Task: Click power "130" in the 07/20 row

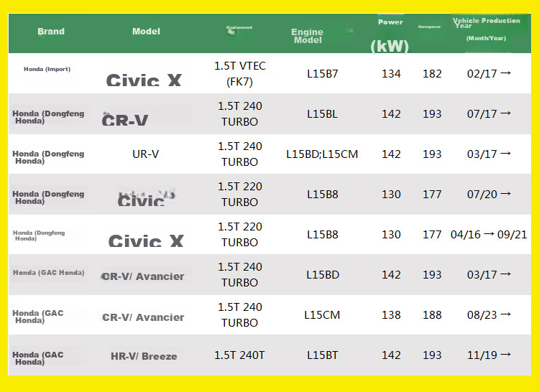Action: tap(391, 195)
